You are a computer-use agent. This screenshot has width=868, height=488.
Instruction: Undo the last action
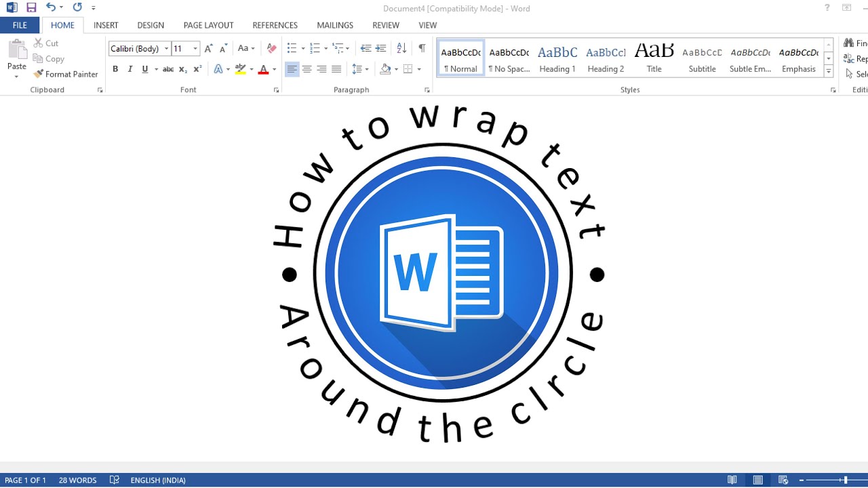(x=51, y=7)
